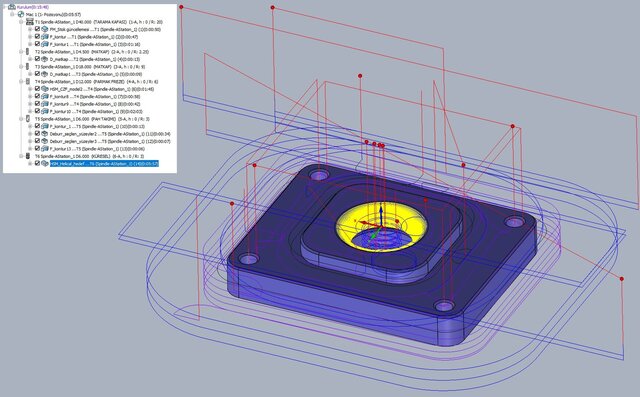Select the T5 Spindle-AStation PAH TAKIMI label
Viewport: 640px width, 397px height.
pos(92,119)
